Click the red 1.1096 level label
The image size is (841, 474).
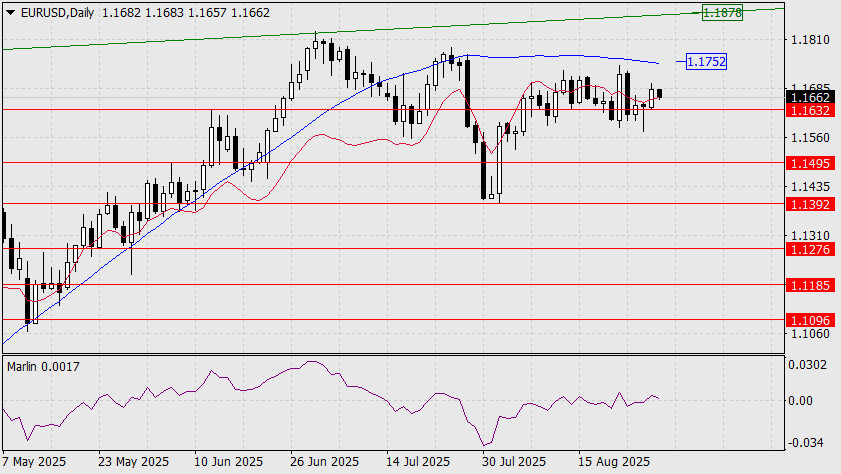point(810,320)
